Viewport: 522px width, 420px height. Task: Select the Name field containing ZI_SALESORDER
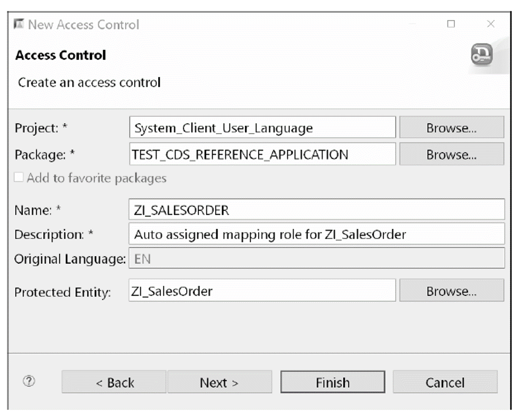pyautogui.click(x=316, y=210)
